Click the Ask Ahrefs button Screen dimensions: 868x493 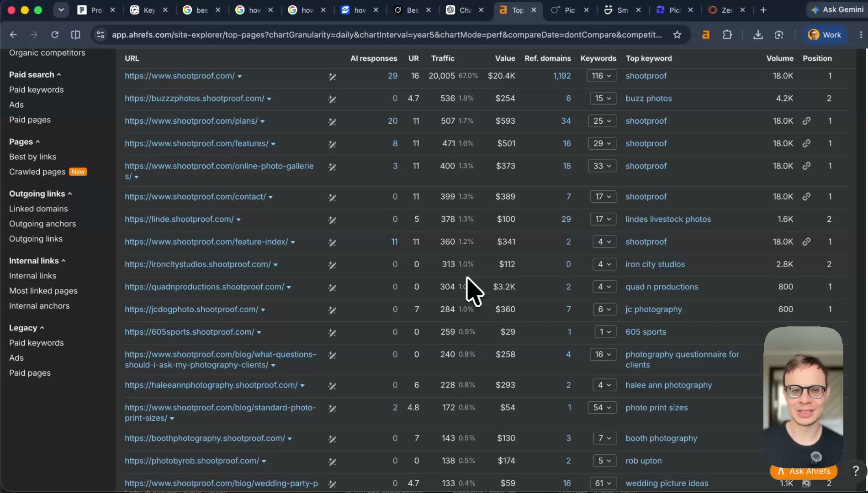pos(804,471)
